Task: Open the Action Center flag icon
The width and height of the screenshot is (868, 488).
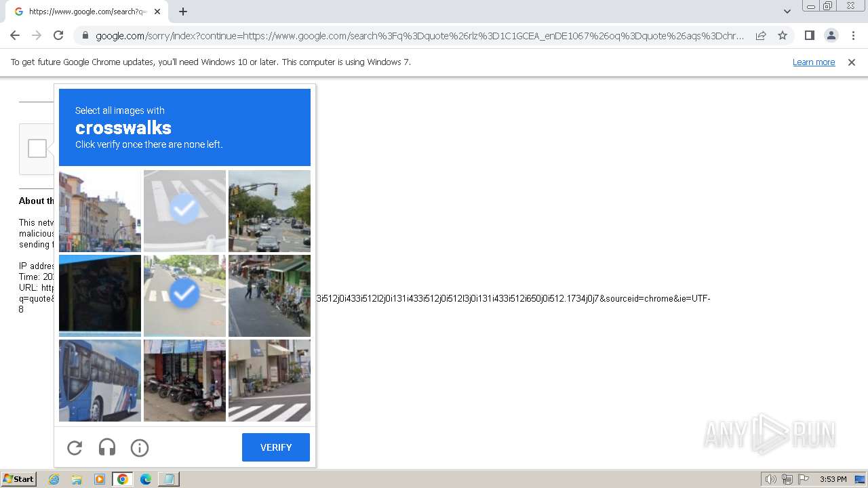Action: point(803,479)
